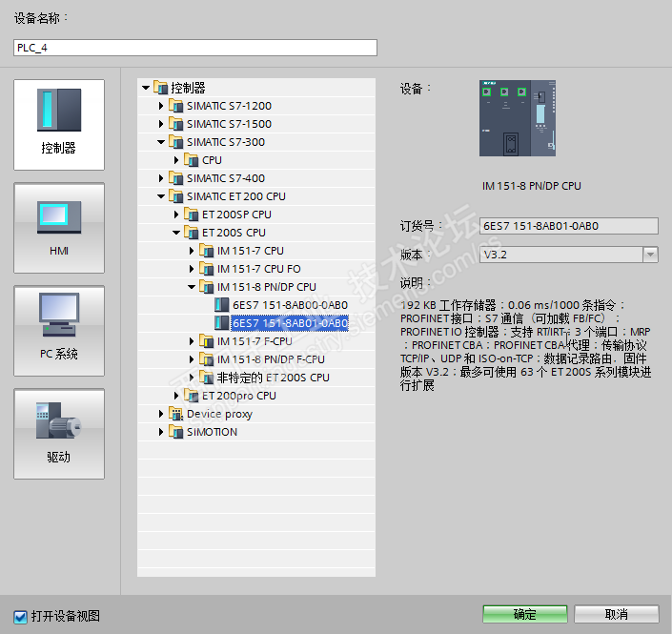Cancel with the 取消 button
Screen dimensions: 672x634
click(617, 614)
